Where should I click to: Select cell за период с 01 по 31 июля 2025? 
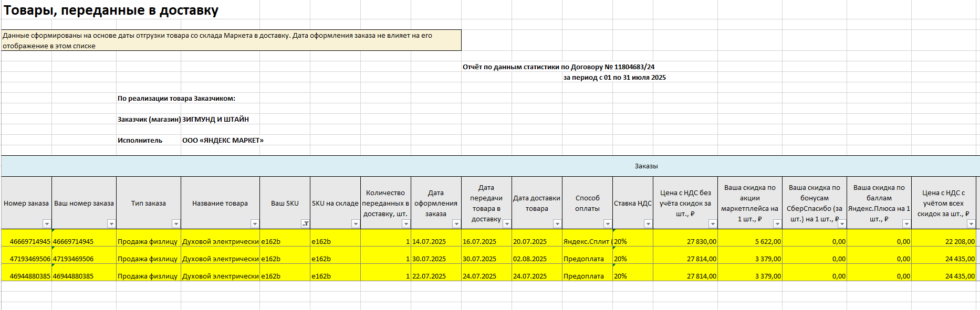click(x=614, y=77)
